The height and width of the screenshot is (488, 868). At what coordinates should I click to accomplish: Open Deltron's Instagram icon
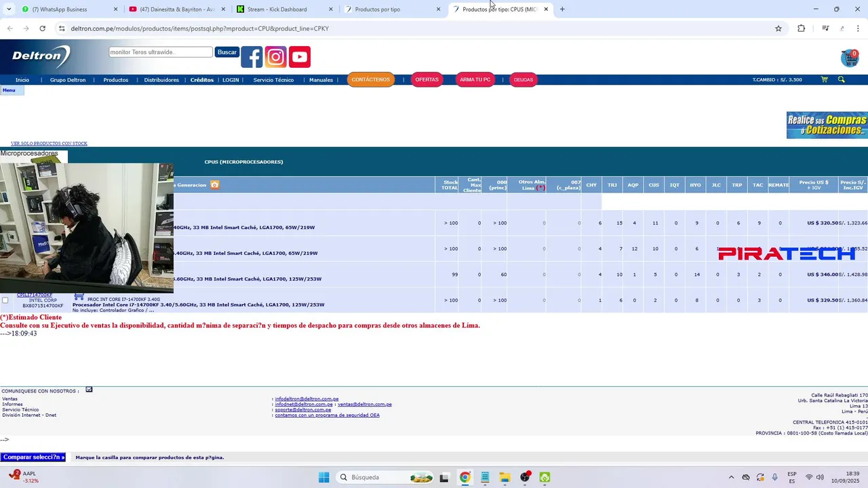pos(275,57)
